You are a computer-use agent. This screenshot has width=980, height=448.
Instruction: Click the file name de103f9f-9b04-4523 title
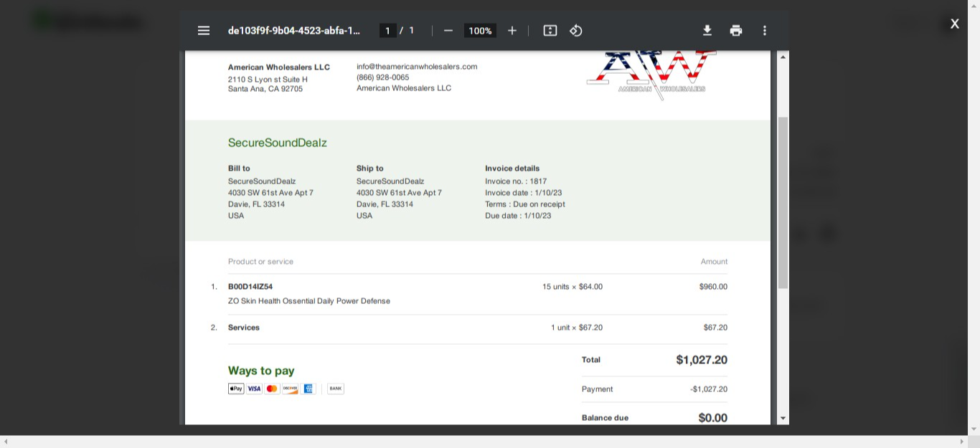(294, 30)
